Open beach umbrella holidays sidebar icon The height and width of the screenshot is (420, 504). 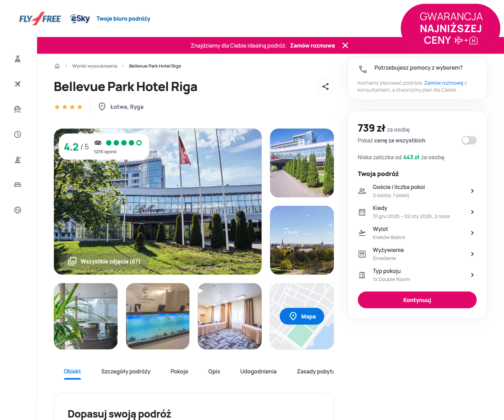pyautogui.click(x=17, y=109)
